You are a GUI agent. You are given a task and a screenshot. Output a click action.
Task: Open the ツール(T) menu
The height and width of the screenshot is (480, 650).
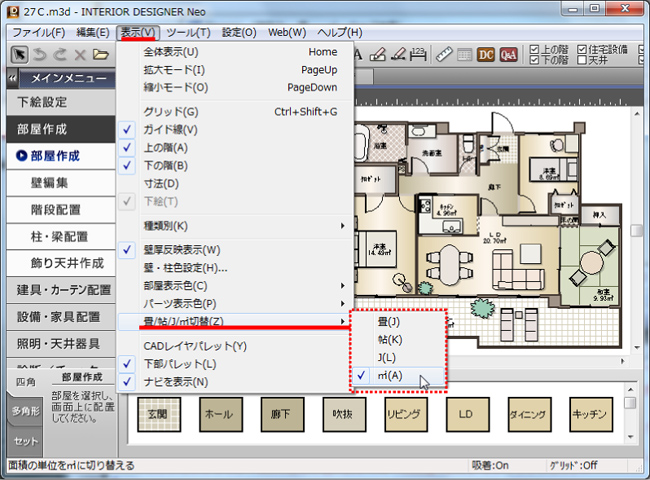tap(188, 33)
